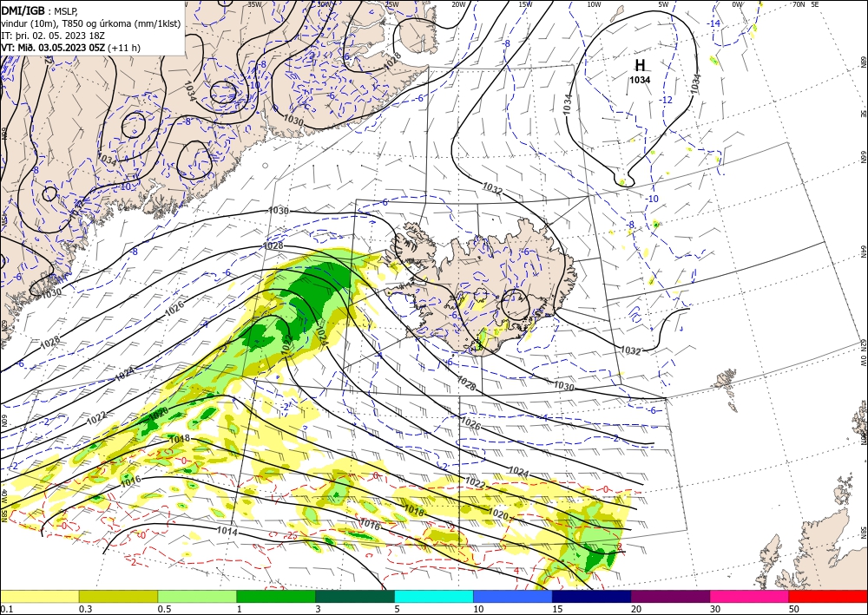Screen dimensions: 868x615
Task: Choose the navy 15–20 legend swatch
Action: 592,596
